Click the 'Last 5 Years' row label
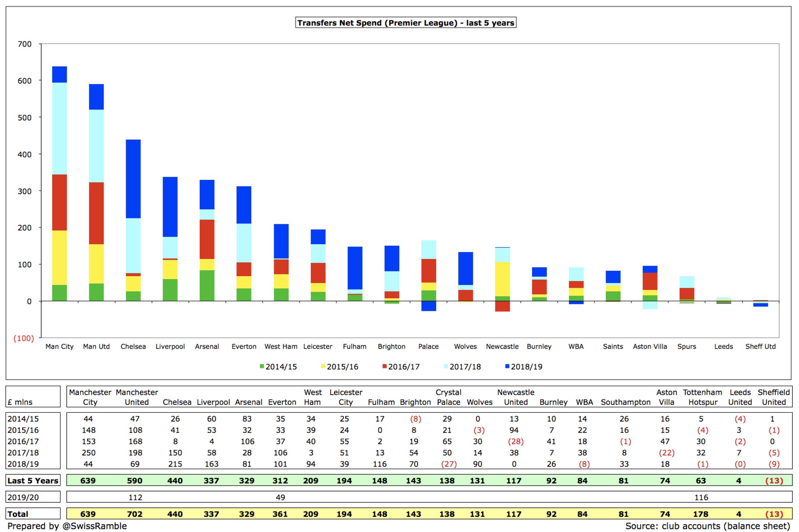The width and height of the screenshot is (799, 532). [x=33, y=481]
